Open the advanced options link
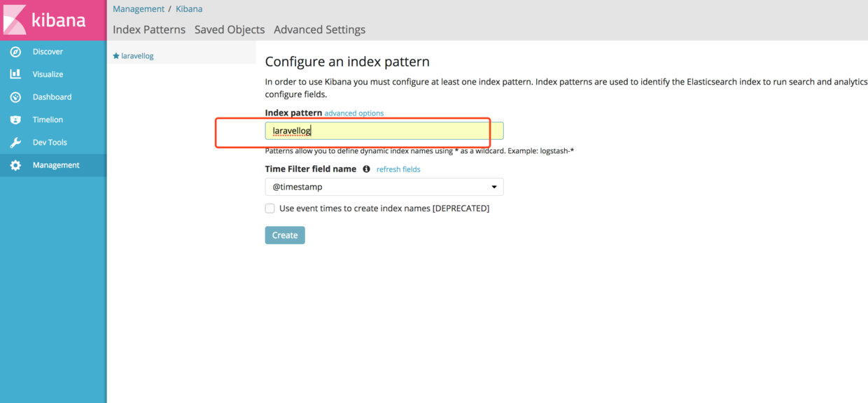 pyautogui.click(x=354, y=113)
